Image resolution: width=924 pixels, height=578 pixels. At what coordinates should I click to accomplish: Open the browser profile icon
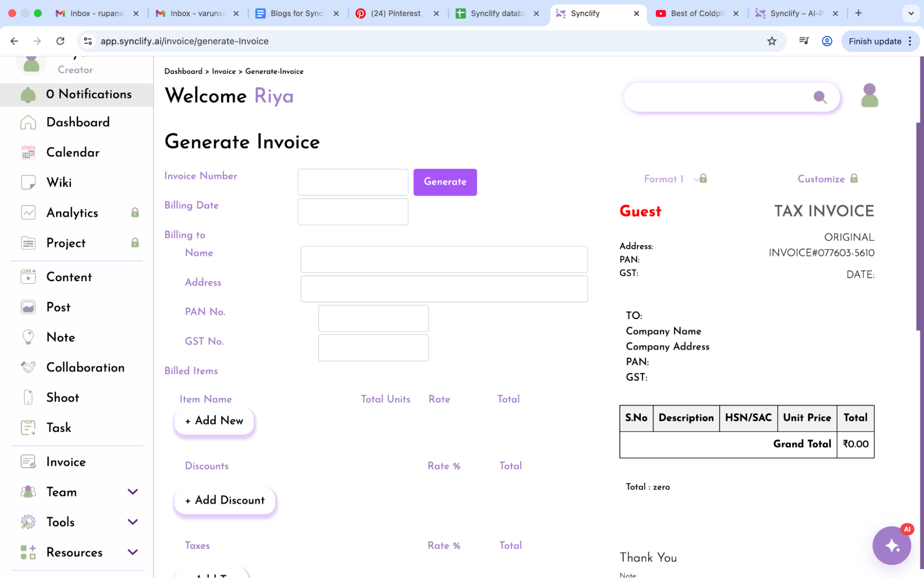[827, 41]
